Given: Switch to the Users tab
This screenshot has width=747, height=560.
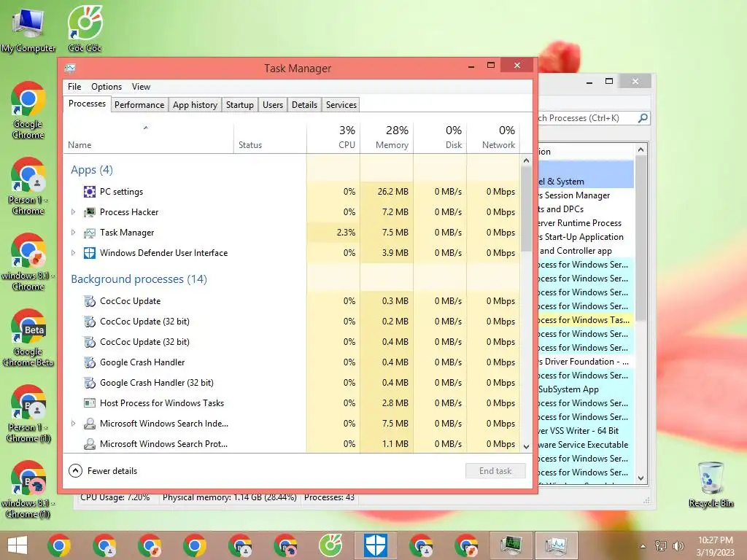Looking at the screenshot, I should tap(273, 105).
